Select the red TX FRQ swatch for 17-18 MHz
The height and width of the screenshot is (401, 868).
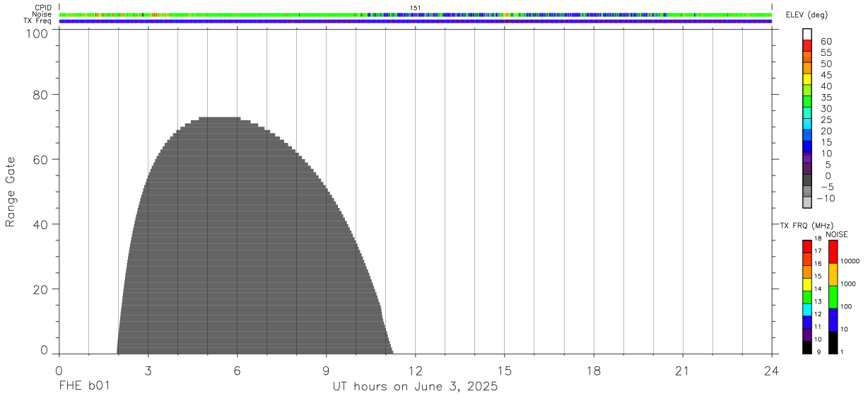(807, 246)
